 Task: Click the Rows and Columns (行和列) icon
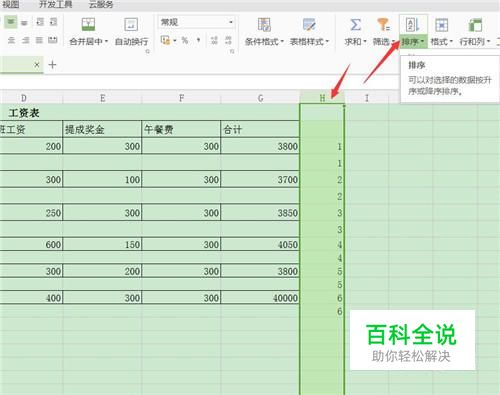(x=475, y=25)
